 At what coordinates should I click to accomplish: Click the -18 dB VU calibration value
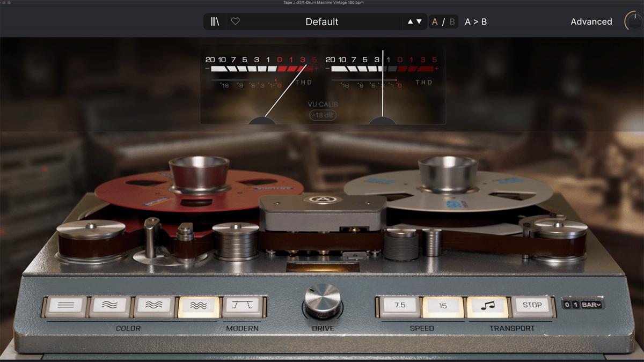tap(323, 115)
